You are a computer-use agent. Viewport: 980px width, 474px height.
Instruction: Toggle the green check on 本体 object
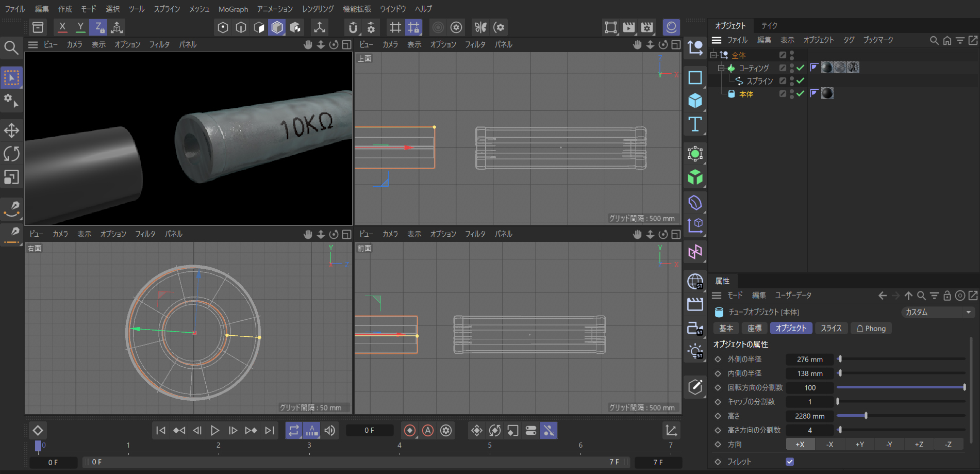tap(800, 93)
